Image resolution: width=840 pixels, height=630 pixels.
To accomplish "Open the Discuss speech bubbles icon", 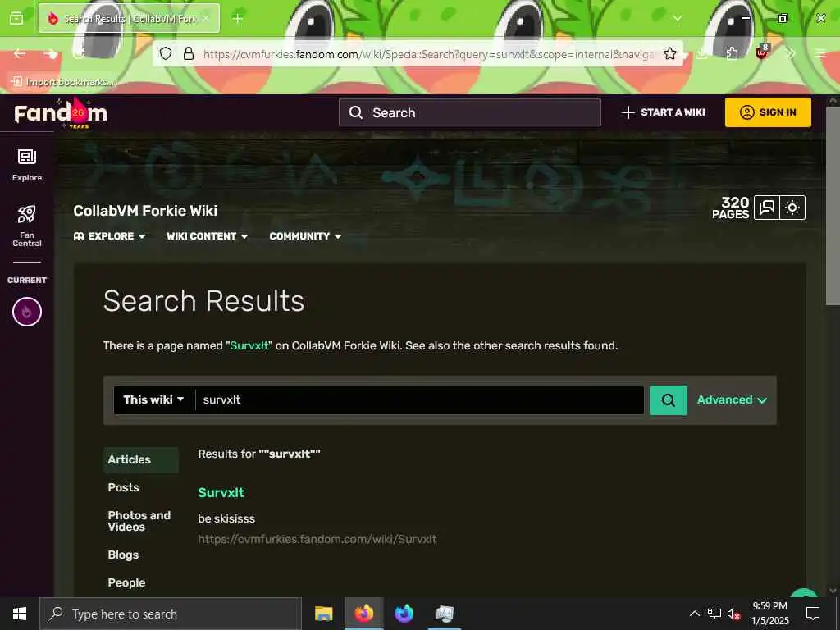I will tap(767, 208).
